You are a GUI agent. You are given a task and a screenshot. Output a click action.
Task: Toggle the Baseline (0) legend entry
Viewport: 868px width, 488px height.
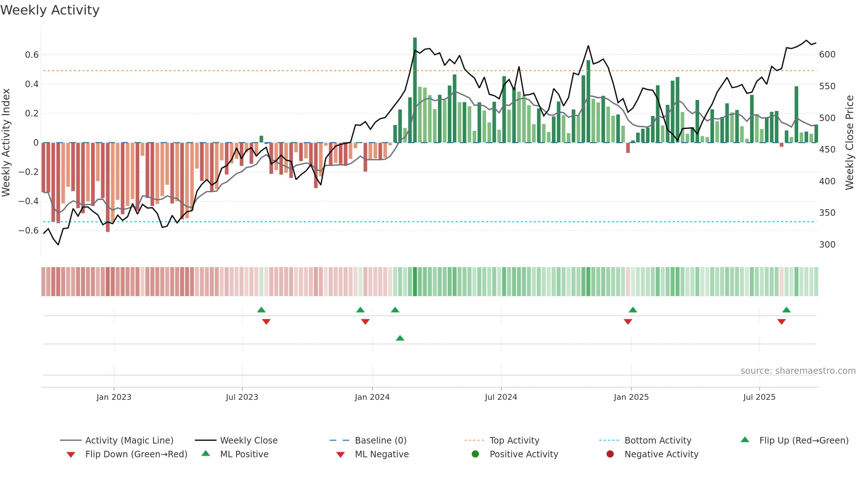(x=368, y=440)
